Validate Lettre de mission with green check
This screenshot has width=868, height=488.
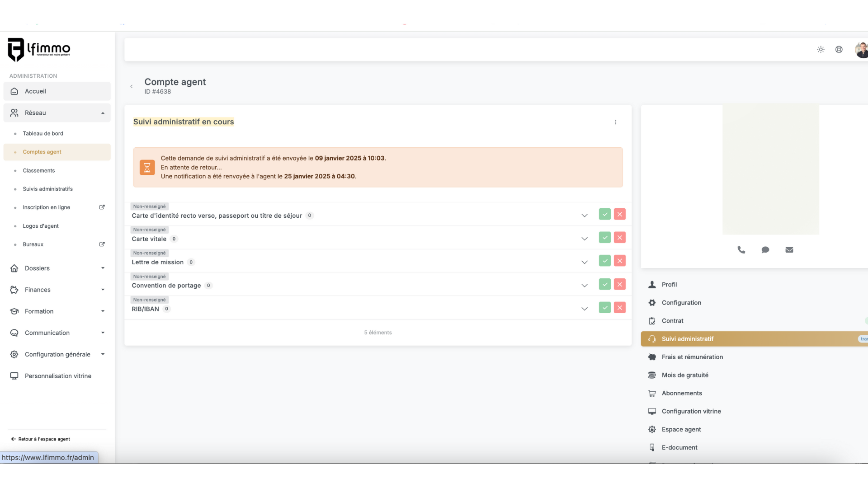pos(604,261)
